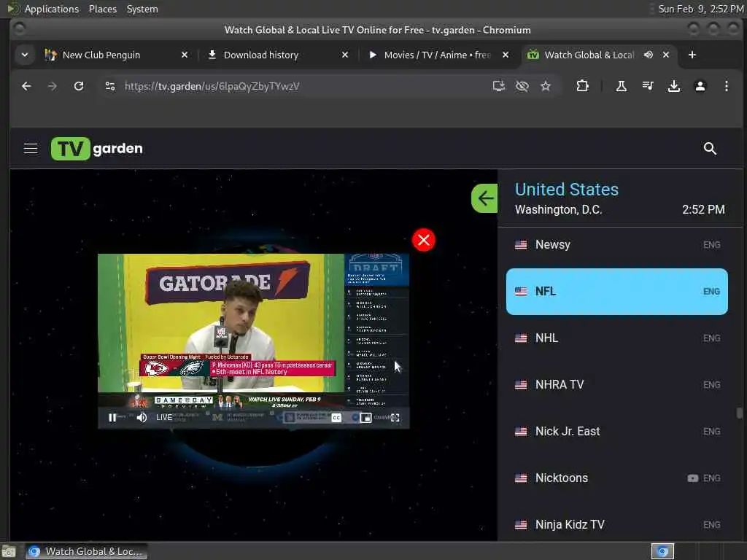Close the Watch Global & Local tab
Viewport: 747px width, 560px height.
666,55
